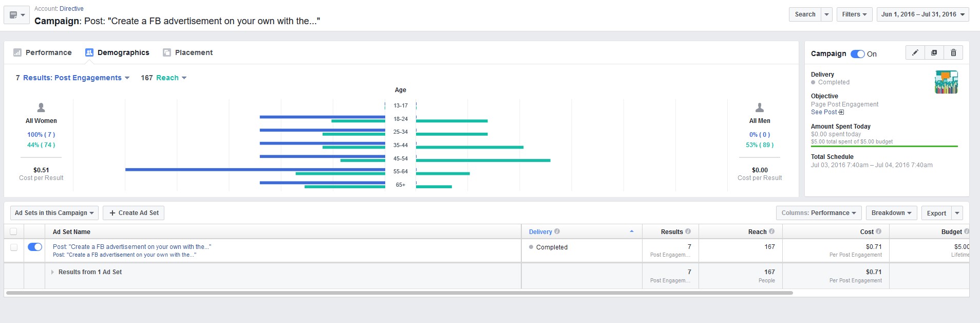Edit campaign with the pencil icon

915,53
